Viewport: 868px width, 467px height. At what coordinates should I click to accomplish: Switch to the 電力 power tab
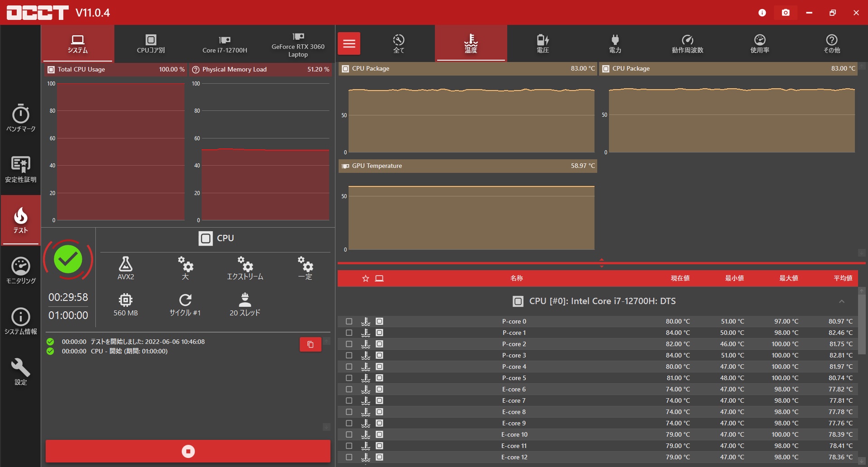[x=615, y=43]
